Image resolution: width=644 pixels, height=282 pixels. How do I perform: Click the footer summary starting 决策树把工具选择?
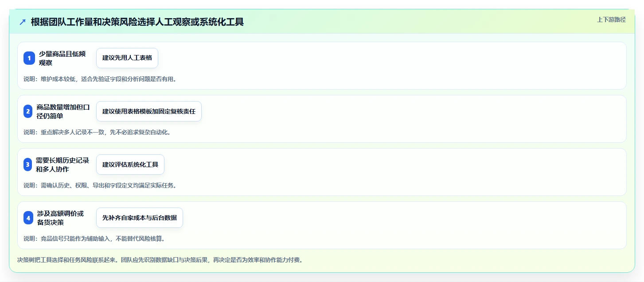160,260
